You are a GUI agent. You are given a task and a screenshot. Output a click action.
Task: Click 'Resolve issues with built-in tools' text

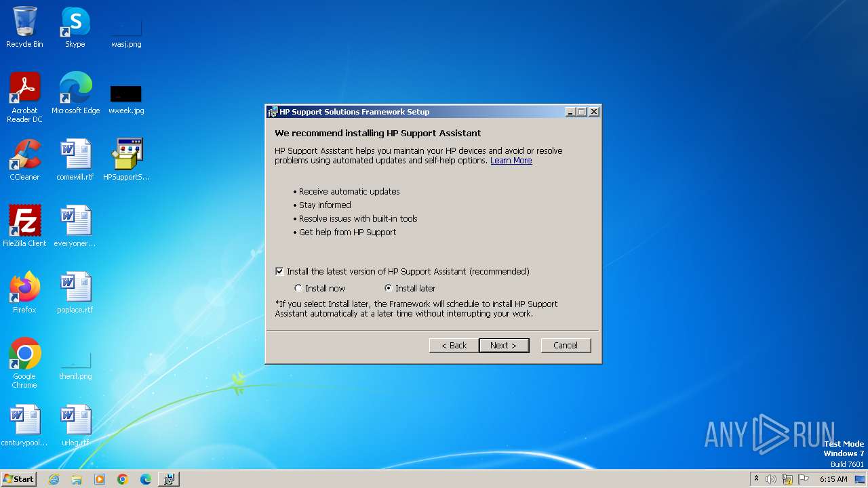point(358,219)
